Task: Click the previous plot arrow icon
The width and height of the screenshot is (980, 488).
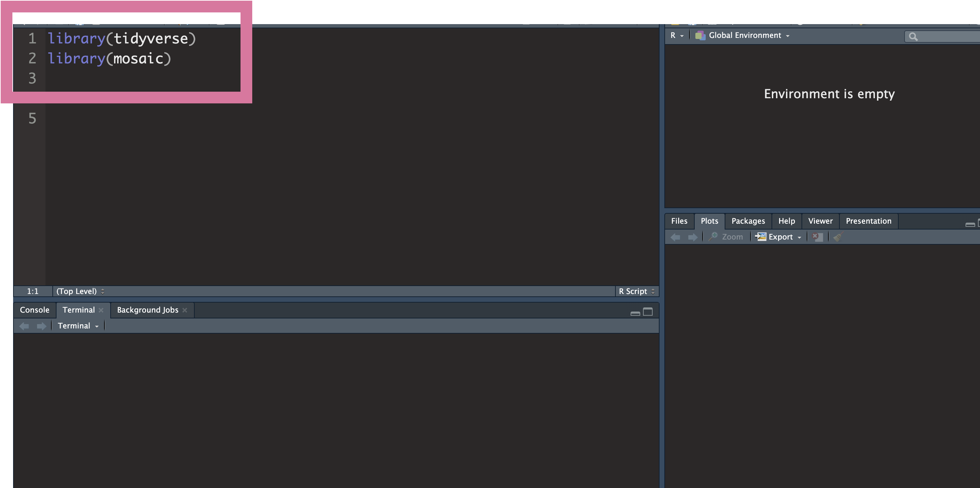Action: click(676, 237)
